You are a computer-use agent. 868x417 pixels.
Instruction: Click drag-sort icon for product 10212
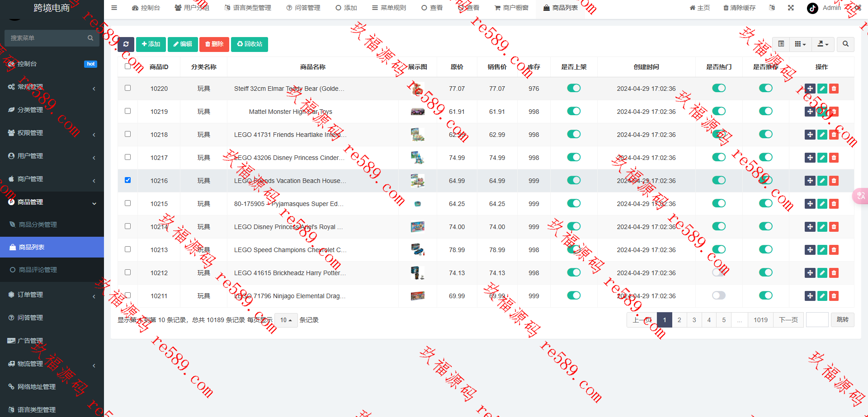[810, 273]
